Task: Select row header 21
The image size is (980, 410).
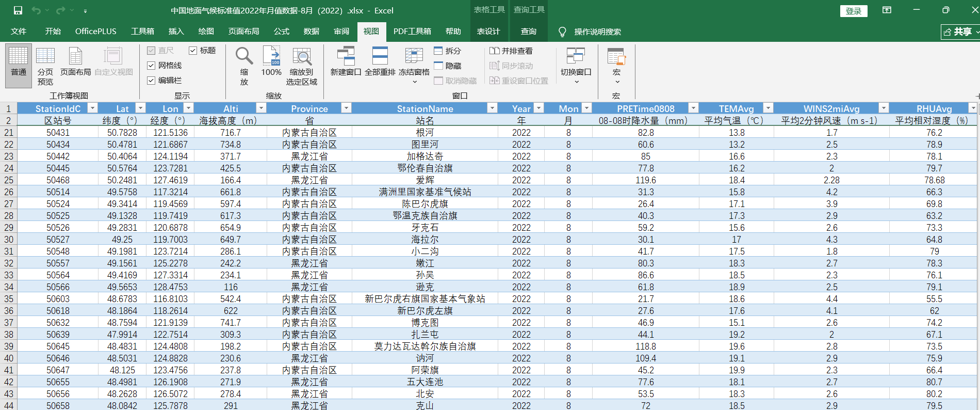Action: [x=9, y=133]
